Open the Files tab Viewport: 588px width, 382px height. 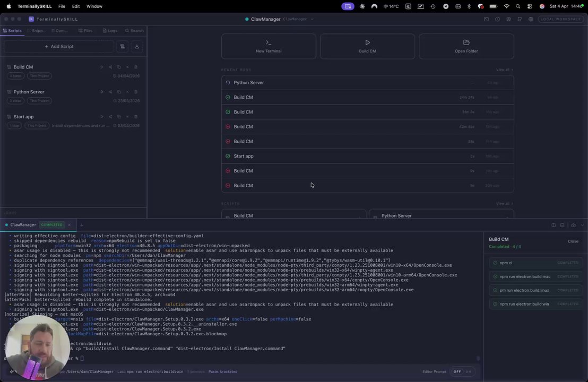click(85, 31)
